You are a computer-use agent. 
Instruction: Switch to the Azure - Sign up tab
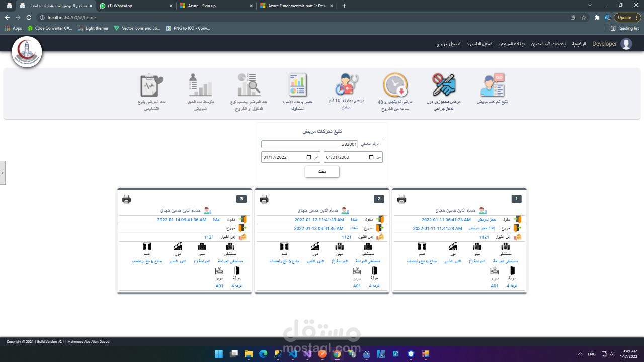(x=216, y=6)
